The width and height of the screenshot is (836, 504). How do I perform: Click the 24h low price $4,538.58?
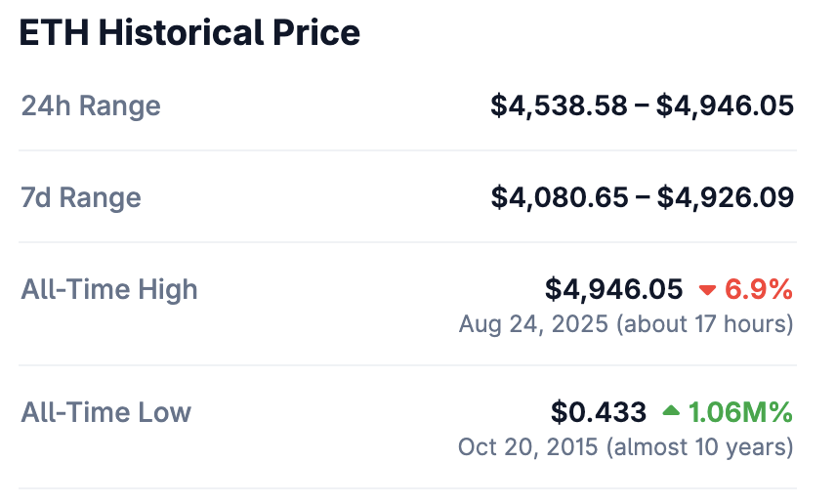[x=559, y=105]
